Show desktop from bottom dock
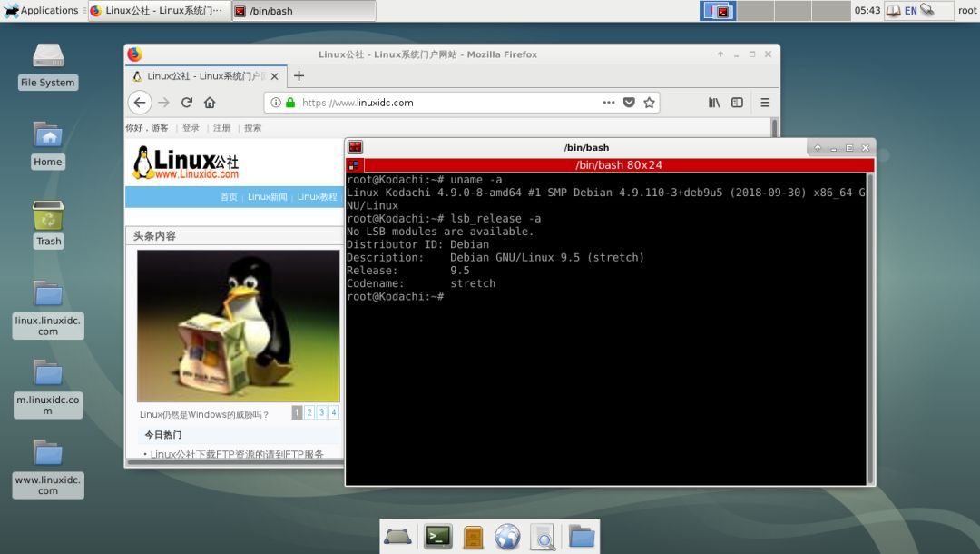 (x=397, y=537)
